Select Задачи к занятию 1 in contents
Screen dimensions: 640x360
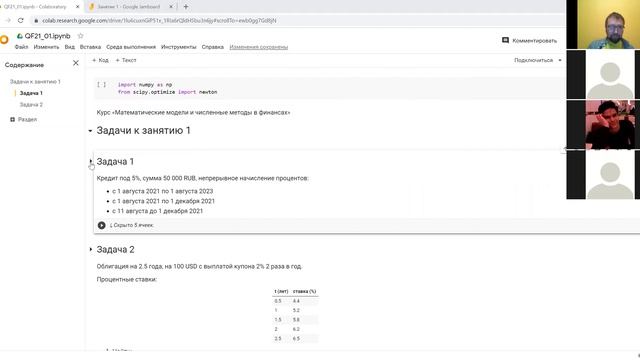(35, 82)
